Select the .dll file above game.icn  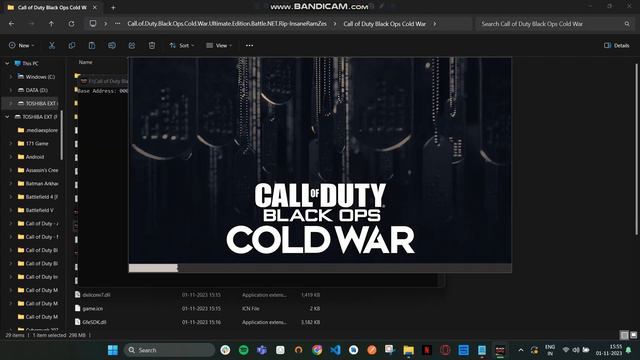pos(96,295)
